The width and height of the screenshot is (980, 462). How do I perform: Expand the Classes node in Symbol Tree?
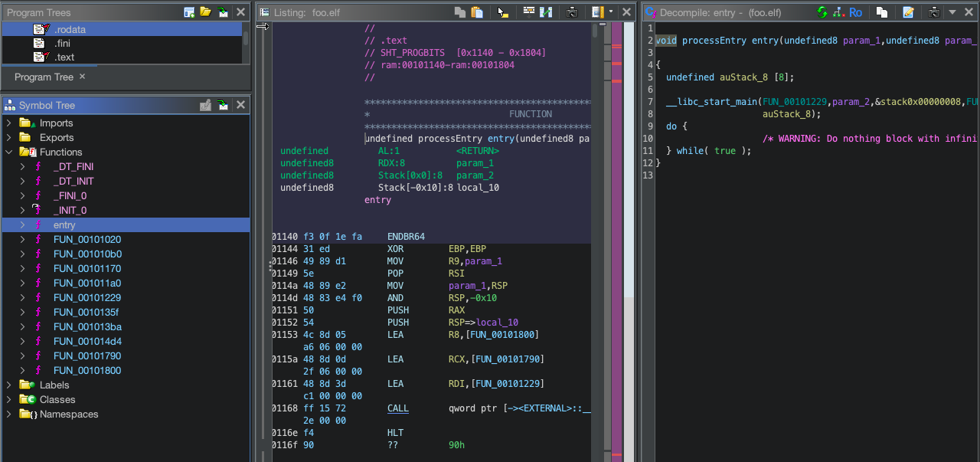point(9,399)
